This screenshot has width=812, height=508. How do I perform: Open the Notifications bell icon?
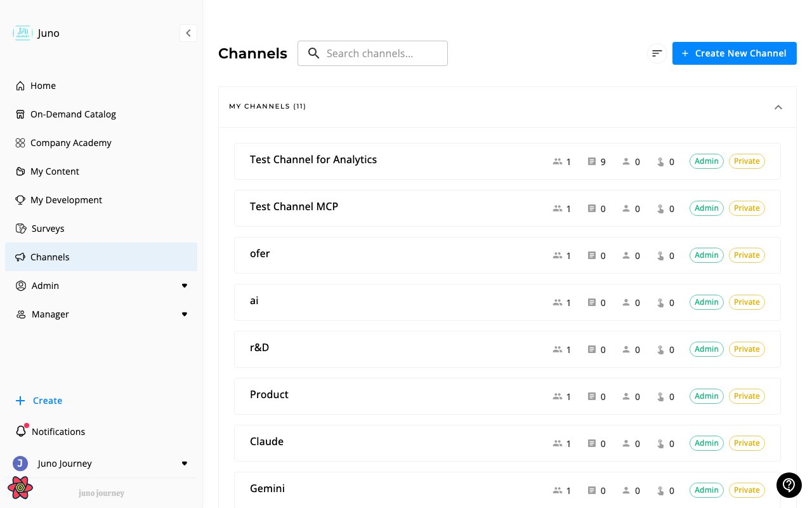tap(21, 432)
